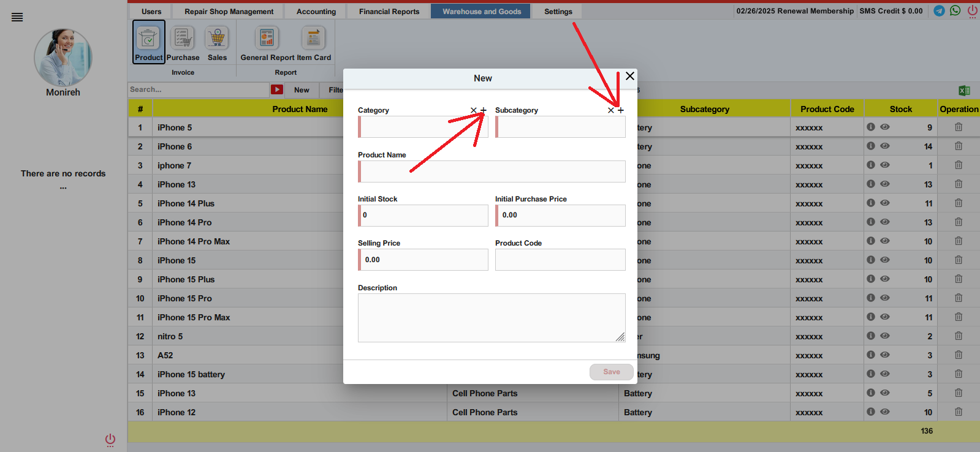Open the Telegram icon in top bar
Screen dimensions: 980x452
[x=939, y=11]
